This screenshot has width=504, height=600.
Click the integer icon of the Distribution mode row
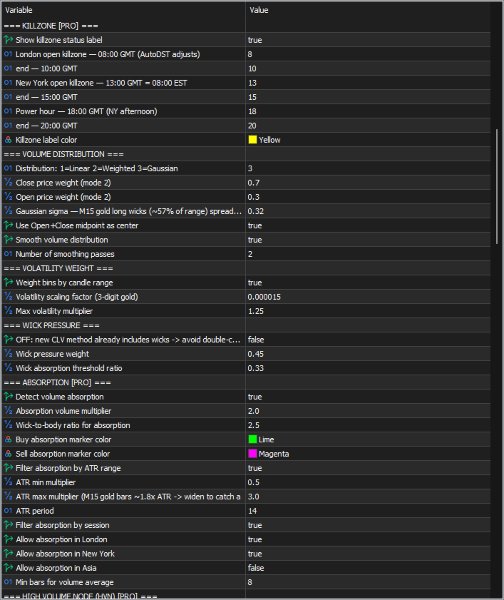(x=8, y=168)
